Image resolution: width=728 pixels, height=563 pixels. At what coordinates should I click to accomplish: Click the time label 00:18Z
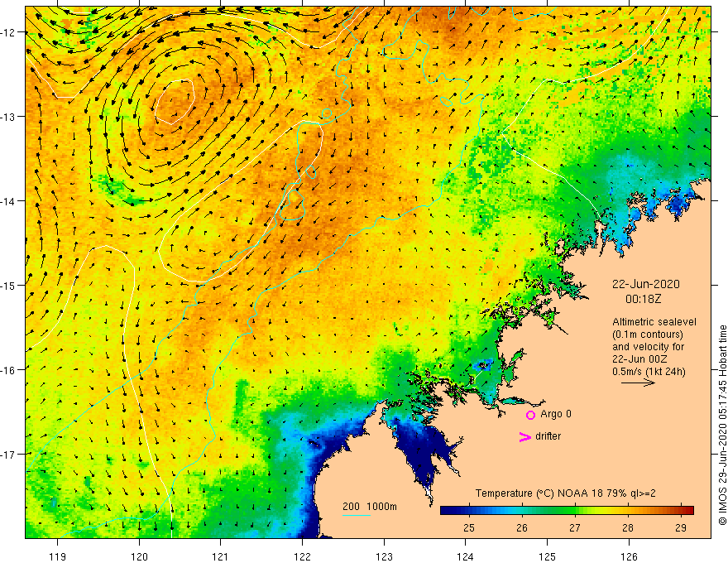[643, 299]
